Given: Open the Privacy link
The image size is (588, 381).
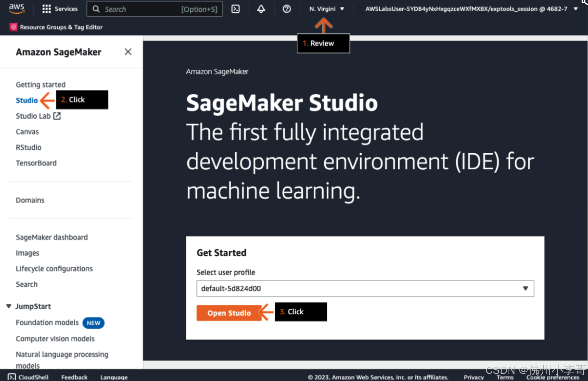Looking at the screenshot, I should click(x=474, y=377).
